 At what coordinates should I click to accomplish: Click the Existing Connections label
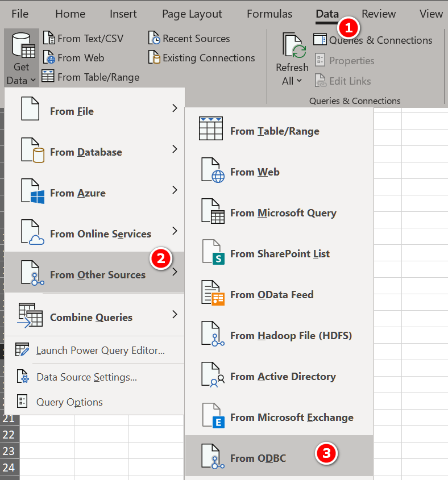point(209,58)
